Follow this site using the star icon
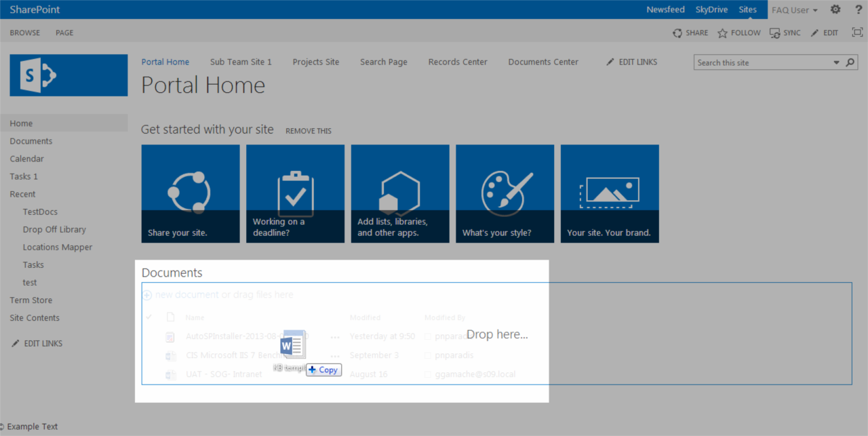The image size is (868, 436). [x=722, y=33]
